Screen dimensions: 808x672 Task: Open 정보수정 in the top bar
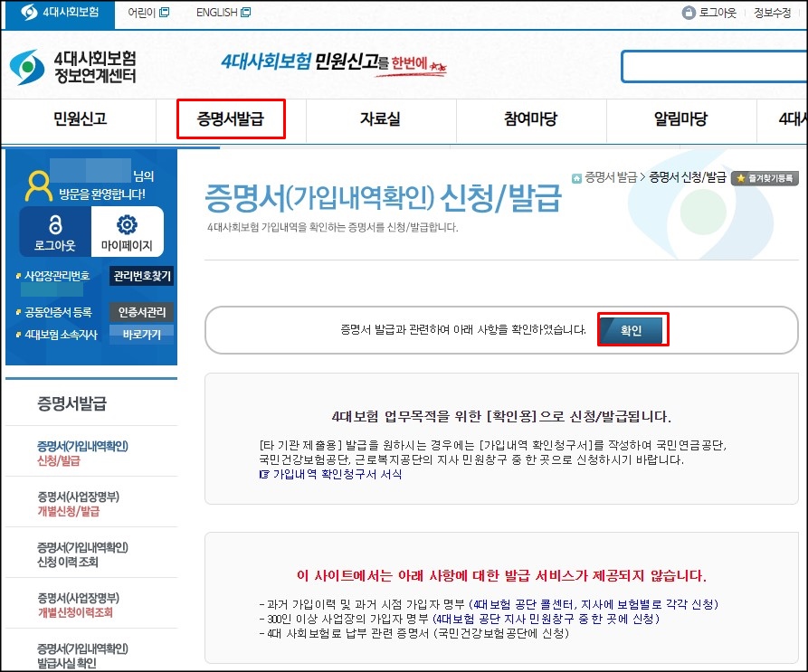point(772,13)
